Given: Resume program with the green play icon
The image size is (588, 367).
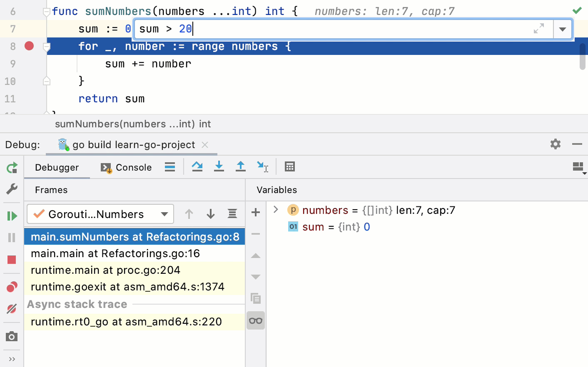Looking at the screenshot, I should pos(12,216).
